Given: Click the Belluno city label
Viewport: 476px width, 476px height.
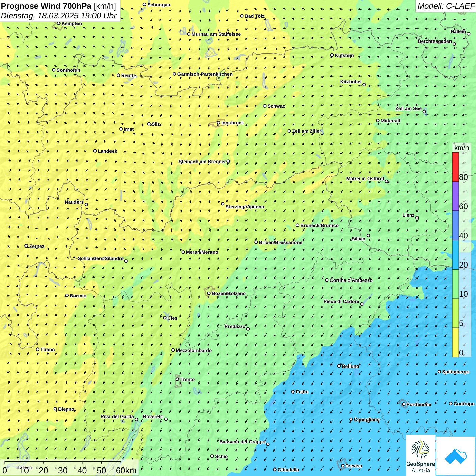Looking at the screenshot, I should click(350, 366).
